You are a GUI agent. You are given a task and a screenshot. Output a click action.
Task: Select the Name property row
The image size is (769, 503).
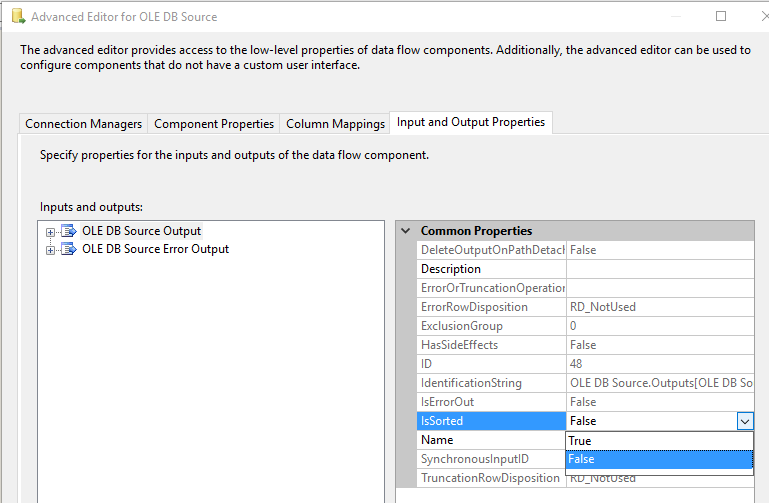(x=490, y=440)
